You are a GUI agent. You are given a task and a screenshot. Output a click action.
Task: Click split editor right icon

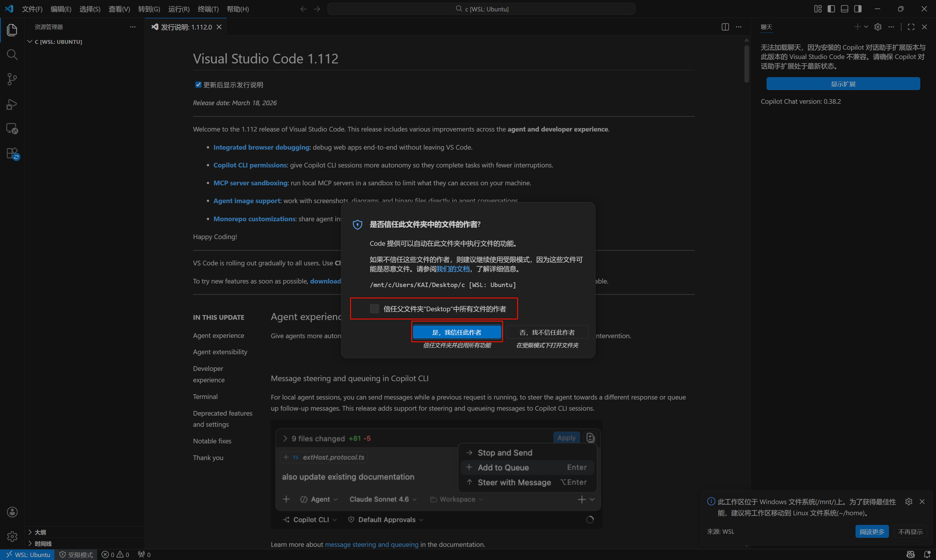[x=725, y=27]
